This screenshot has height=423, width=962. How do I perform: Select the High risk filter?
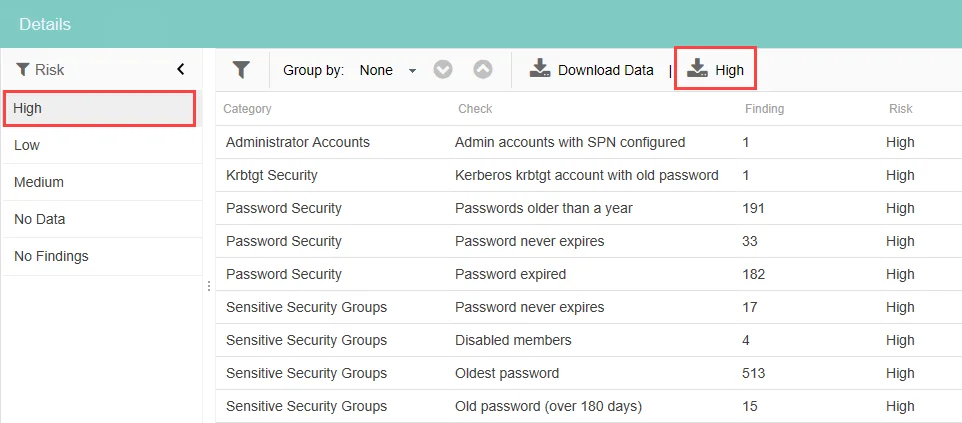[x=100, y=109]
